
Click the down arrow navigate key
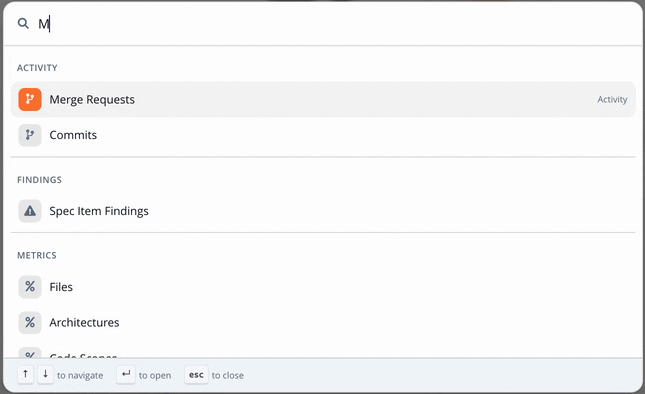tap(45, 375)
